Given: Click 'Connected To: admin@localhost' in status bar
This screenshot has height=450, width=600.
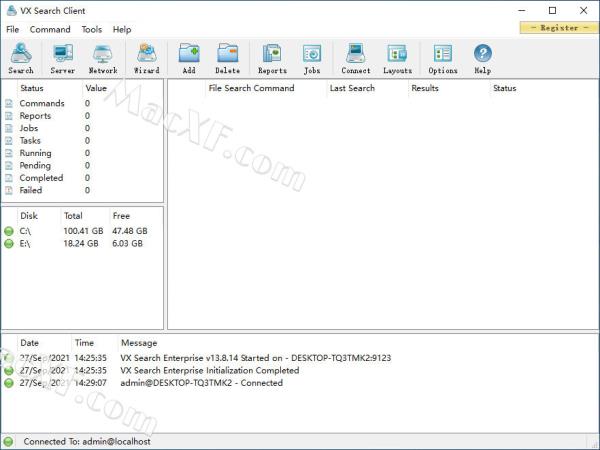Looking at the screenshot, I should [x=87, y=442].
